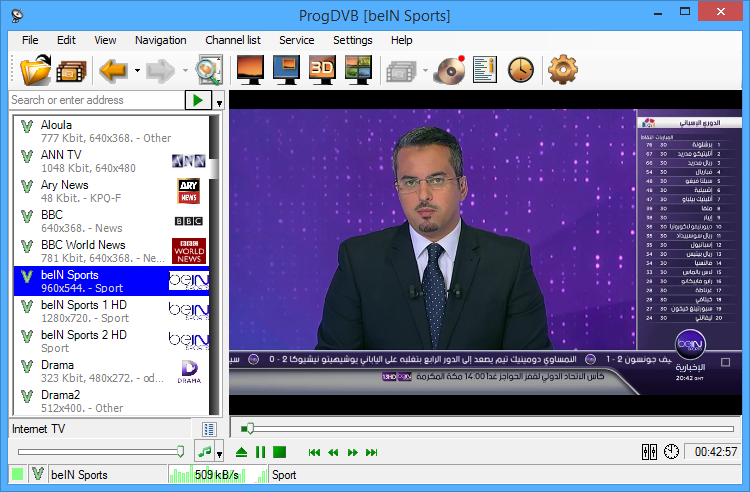Expand the address bar dropdown arrow
The width and height of the screenshot is (750, 492).
[x=219, y=102]
